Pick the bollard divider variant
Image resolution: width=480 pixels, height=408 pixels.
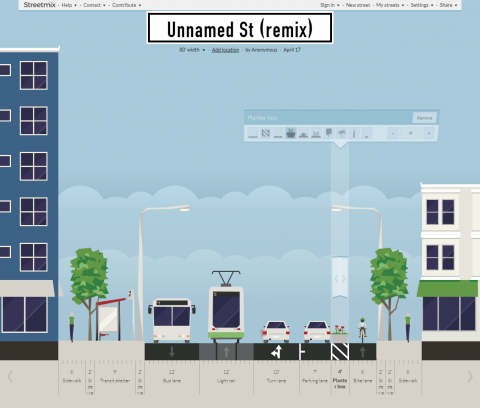[354, 133]
